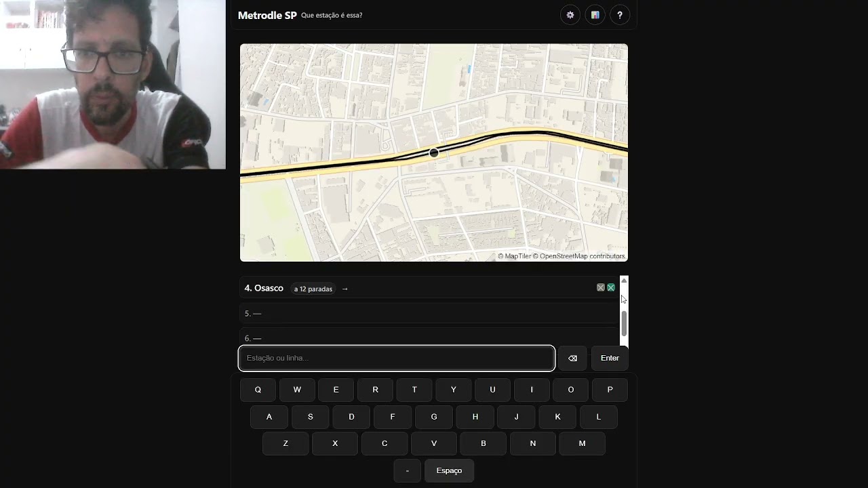Click the arrow next to 12 paradas
The width and height of the screenshot is (868, 488).
pos(344,289)
